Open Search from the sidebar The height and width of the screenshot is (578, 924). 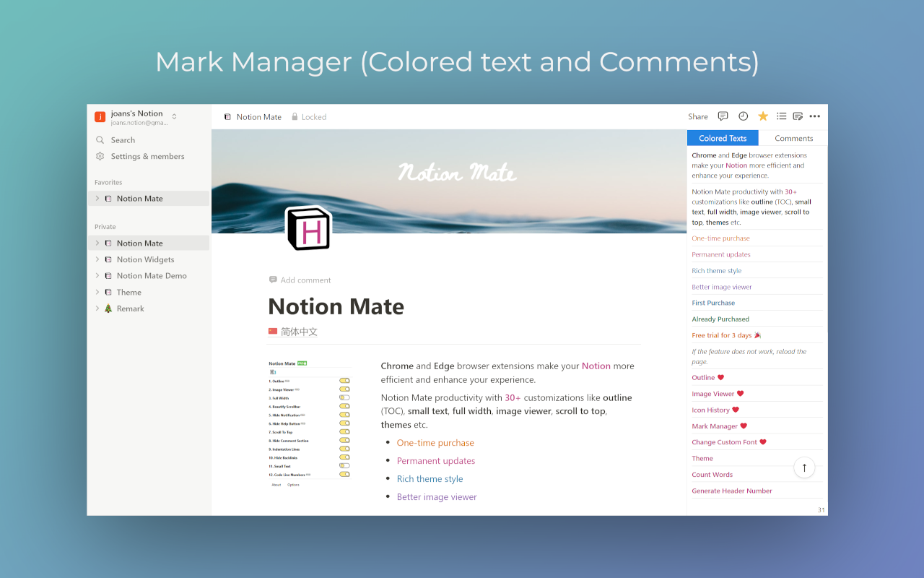click(x=120, y=139)
